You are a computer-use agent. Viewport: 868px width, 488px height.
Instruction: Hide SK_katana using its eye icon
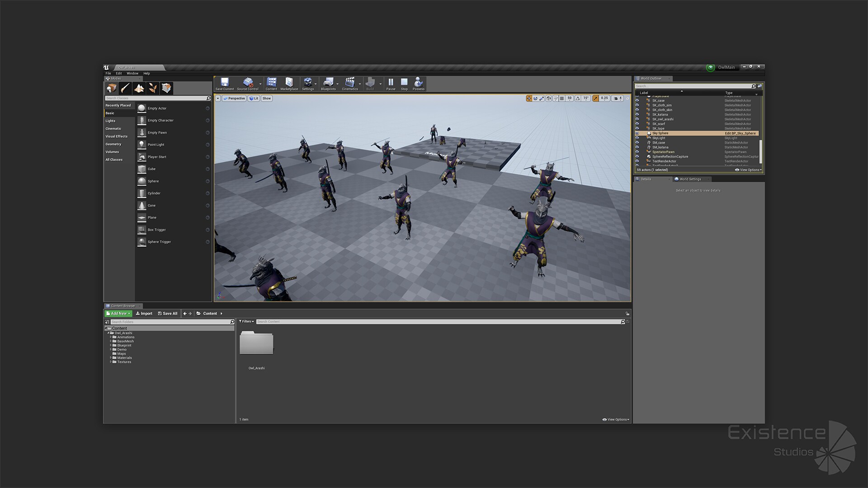[x=637, y=114]
